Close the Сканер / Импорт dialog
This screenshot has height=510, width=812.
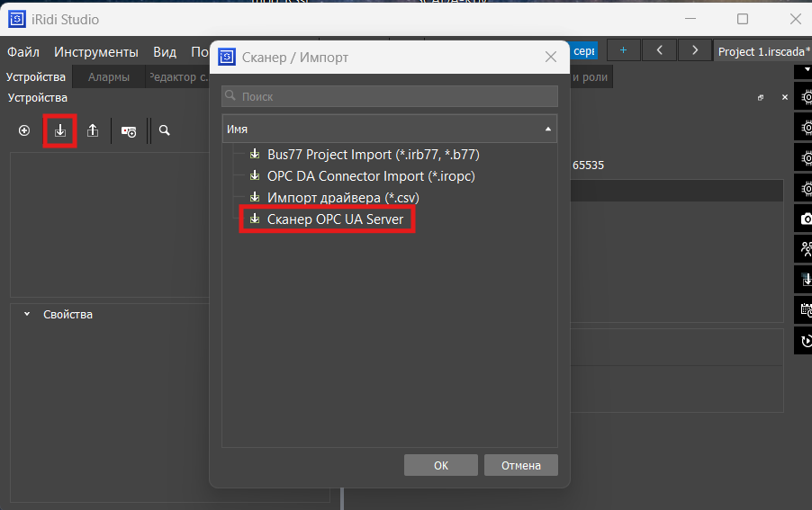coord(550,57)
